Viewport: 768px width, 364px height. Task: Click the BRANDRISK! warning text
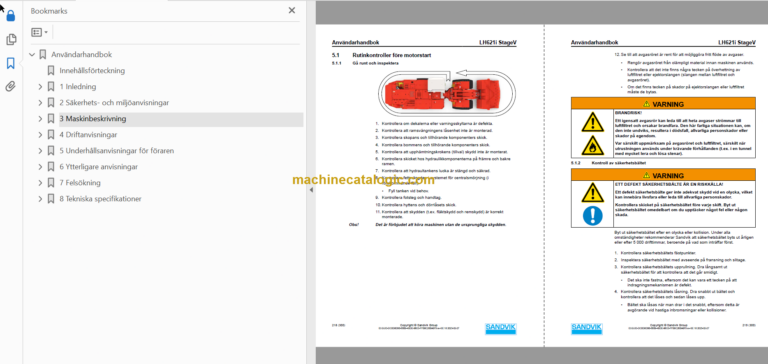(628, 113)
